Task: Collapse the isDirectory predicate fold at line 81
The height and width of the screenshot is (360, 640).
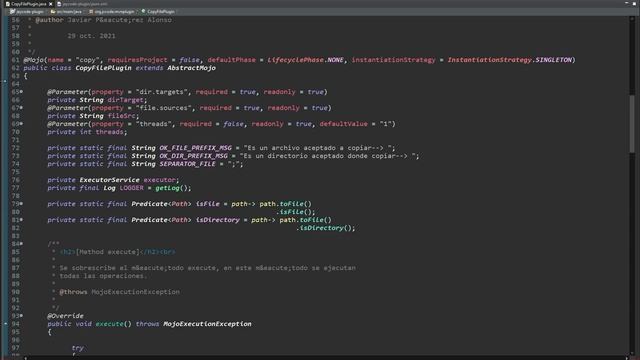Action: pyautogui.click(x=21, y=220)
